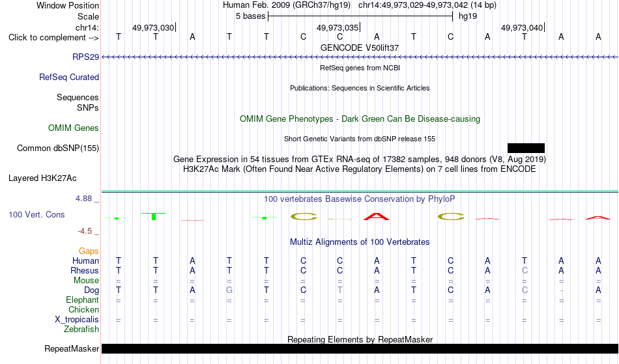Click the 49,973,035 ruler position
Screen dimensions: 619x364
pyautogui.click(x=337, y=27)
